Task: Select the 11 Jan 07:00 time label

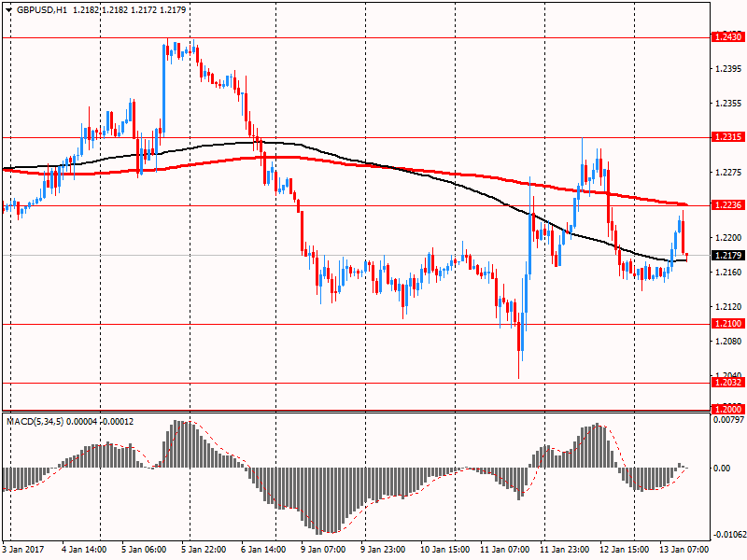Action: click(x=504, y=550)
